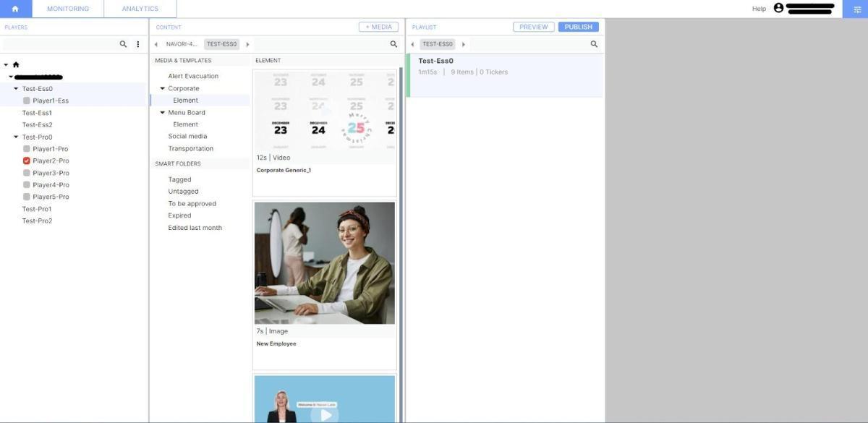Open settings sliders icon in top right

click(x=857, y=9)
